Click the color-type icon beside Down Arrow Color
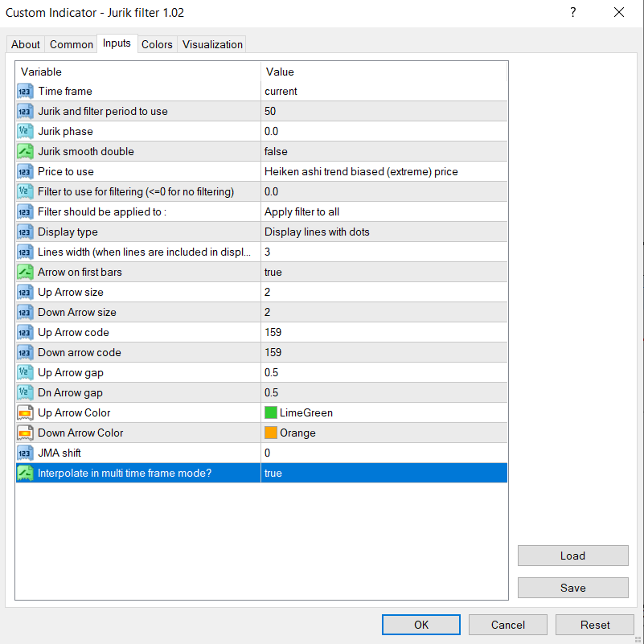 click(x=25, y=433)
